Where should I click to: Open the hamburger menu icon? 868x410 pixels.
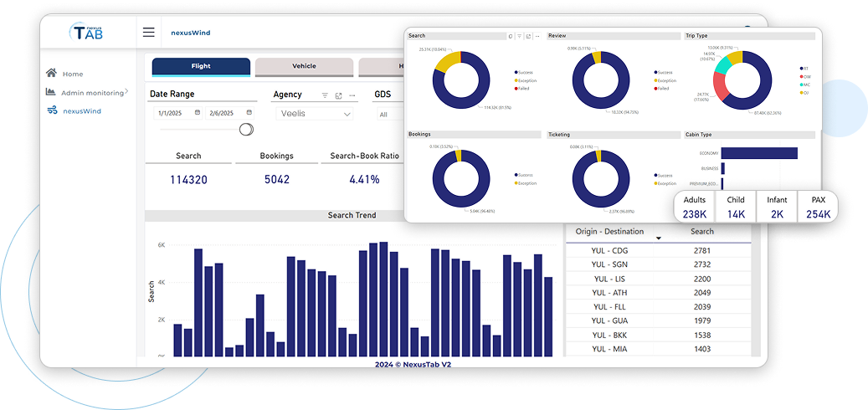point(148,33)
